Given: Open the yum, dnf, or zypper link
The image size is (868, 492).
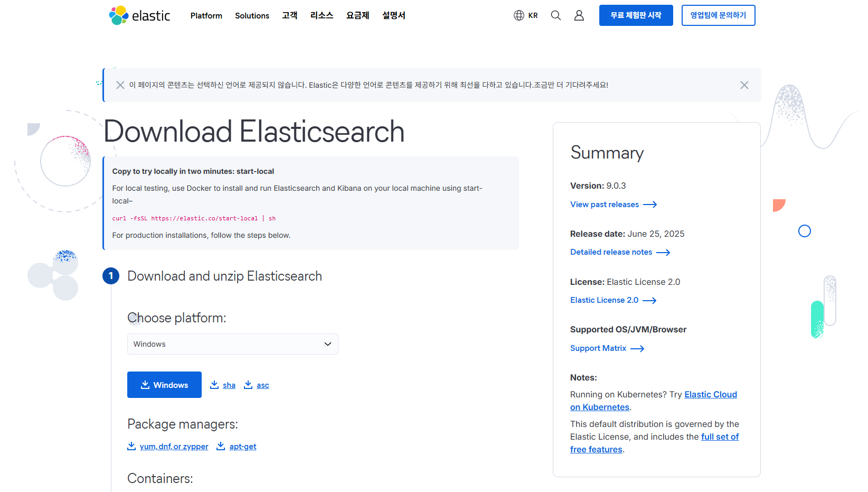Looking at the screenshot, I should tap(174, 447).
